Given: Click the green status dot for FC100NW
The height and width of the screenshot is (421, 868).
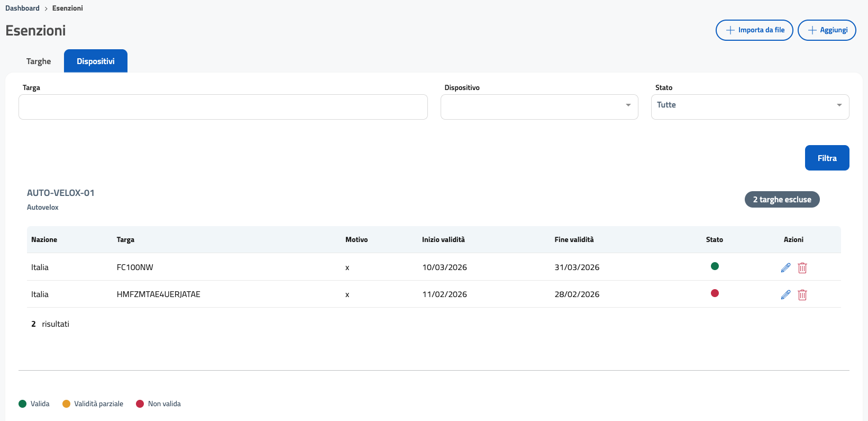Looking at the screenshot, I should [x=715, y=266].
